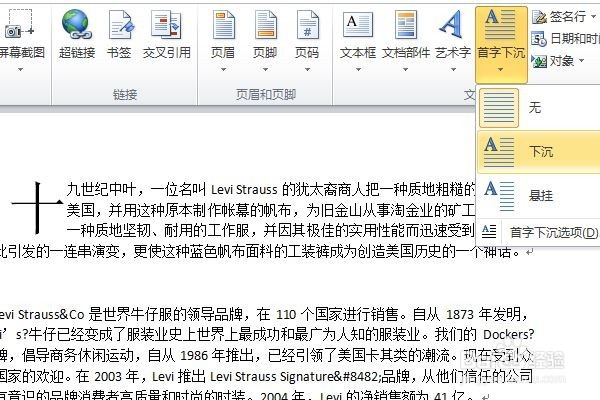The image size is (600, 400).
Task: Choose In Margin (悬挂) drop cap option
Action: 539,196
